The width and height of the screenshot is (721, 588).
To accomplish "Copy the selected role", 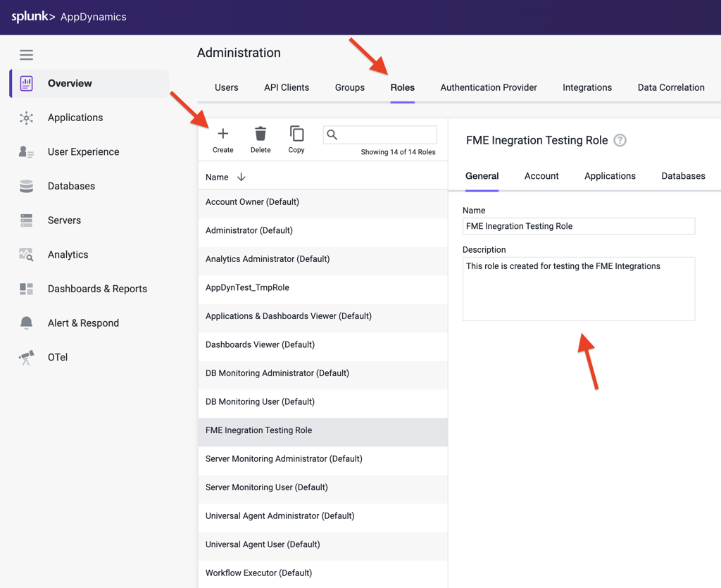I will pos(296,134).
